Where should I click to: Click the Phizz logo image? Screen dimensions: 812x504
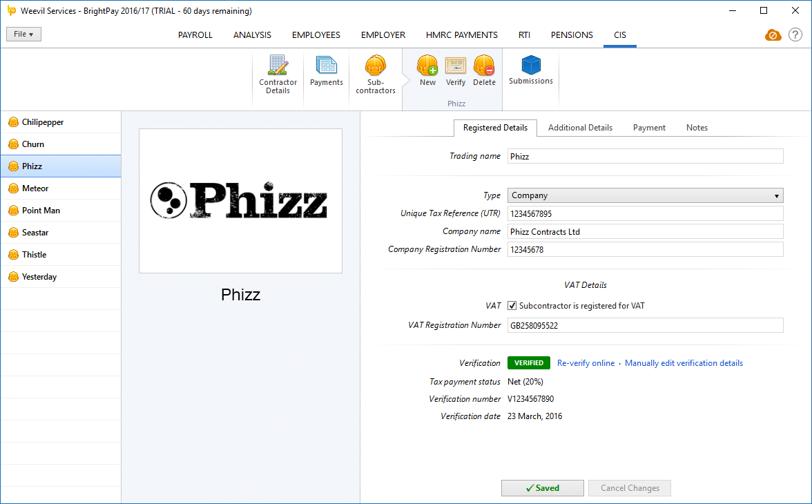(240, 201)
